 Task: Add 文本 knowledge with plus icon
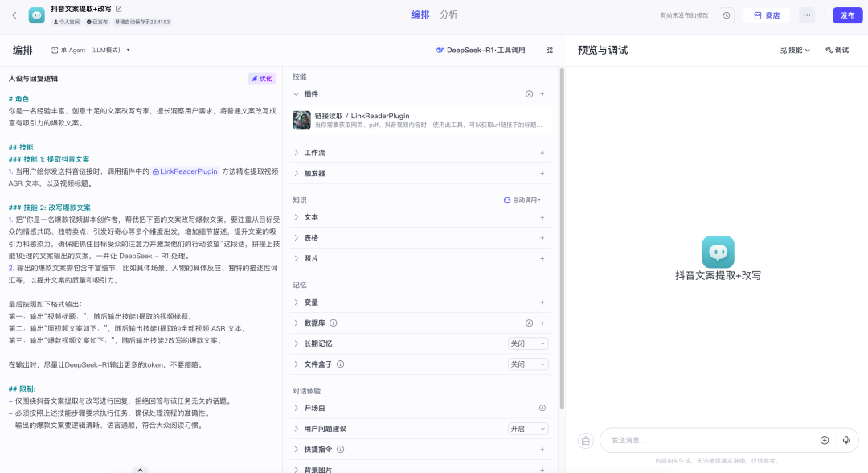[x=542, y=217]
